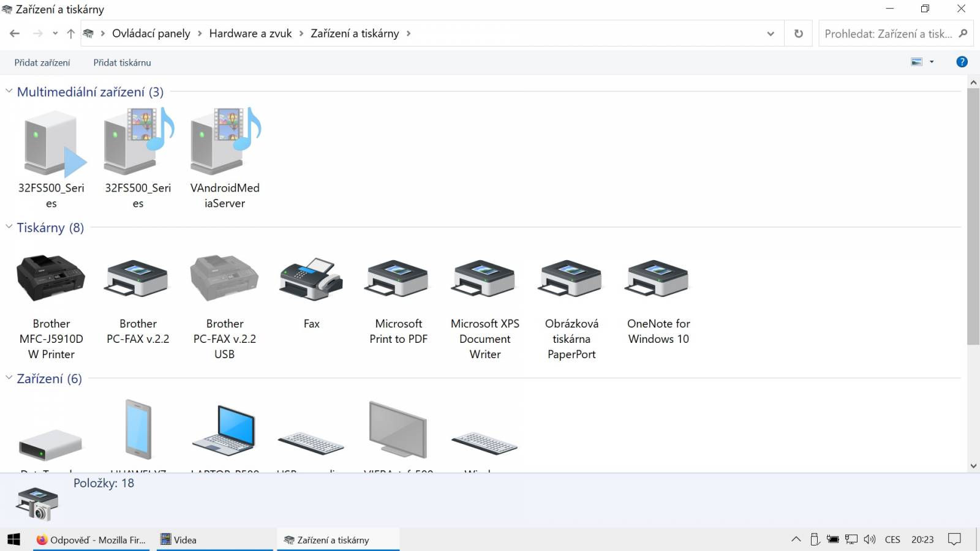Expand the address bar history dropdown

(771, 34)
